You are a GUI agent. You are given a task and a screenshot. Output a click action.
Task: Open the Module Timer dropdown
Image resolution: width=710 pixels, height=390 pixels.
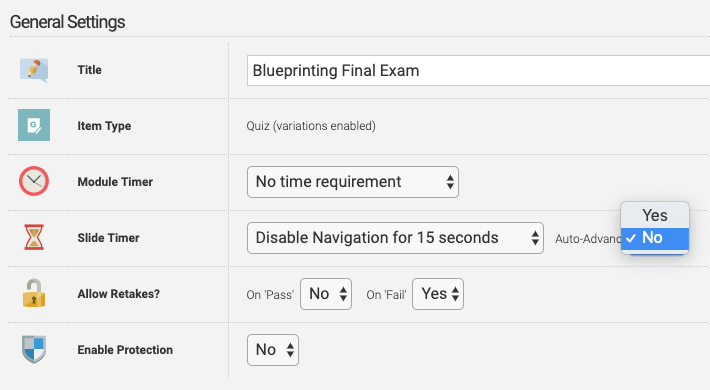pyautogui.click(x=353, y=182)
